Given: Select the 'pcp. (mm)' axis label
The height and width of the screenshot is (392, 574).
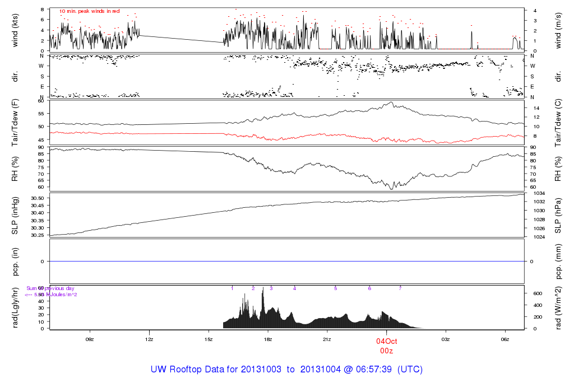Looking at the screenshot, I should pos(558,262).
